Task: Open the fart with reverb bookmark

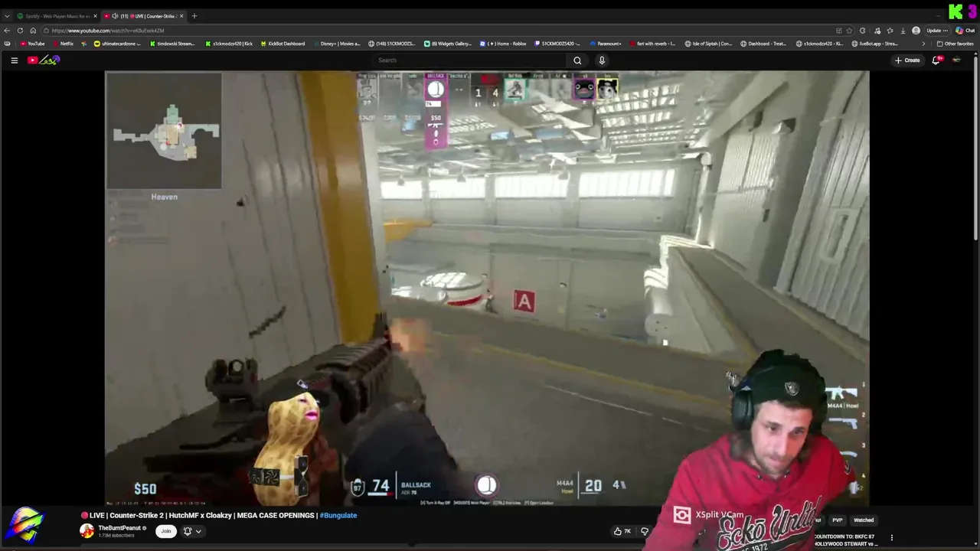Action: pyautogui.click(x=652, y=44)
